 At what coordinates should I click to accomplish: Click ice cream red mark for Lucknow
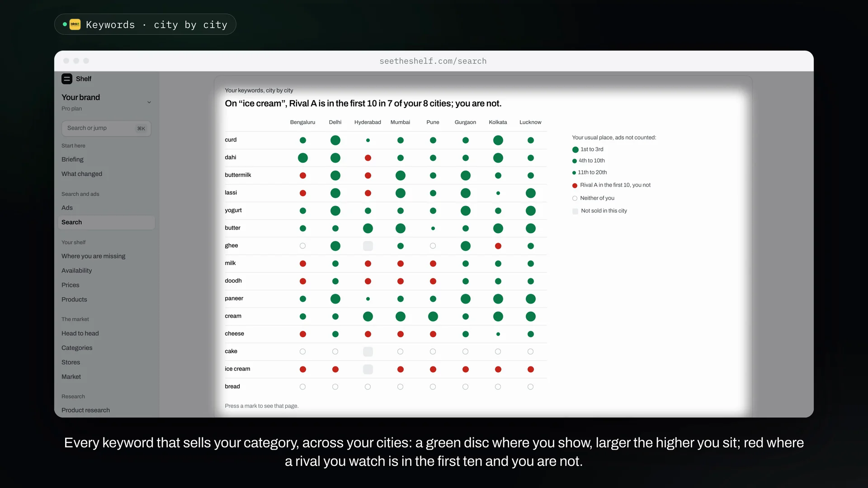531,369
